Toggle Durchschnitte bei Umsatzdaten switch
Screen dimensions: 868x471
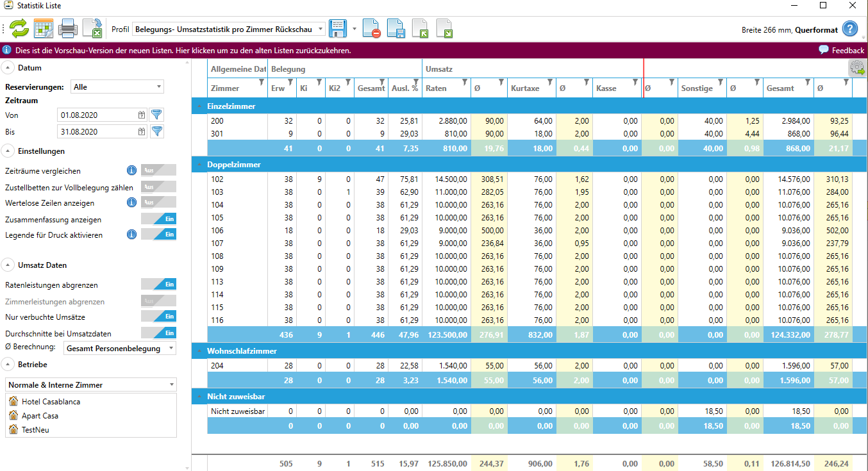tap(158, 333)
